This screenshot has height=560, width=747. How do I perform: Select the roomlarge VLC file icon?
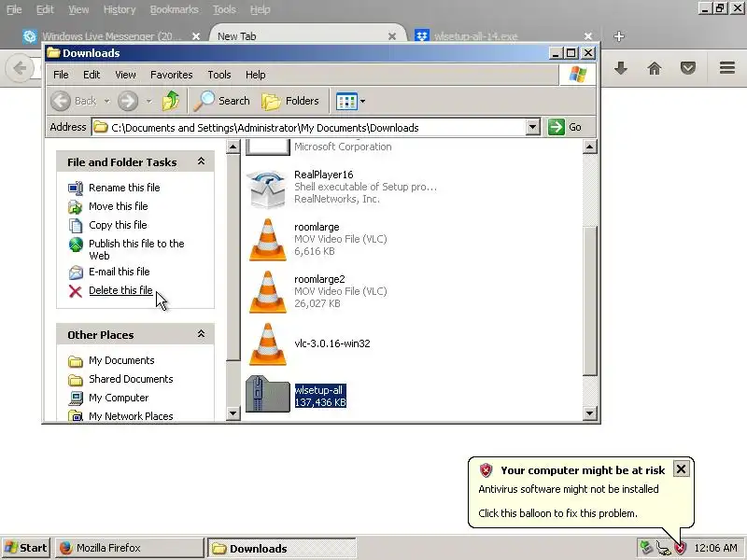(x=267, y=240)
